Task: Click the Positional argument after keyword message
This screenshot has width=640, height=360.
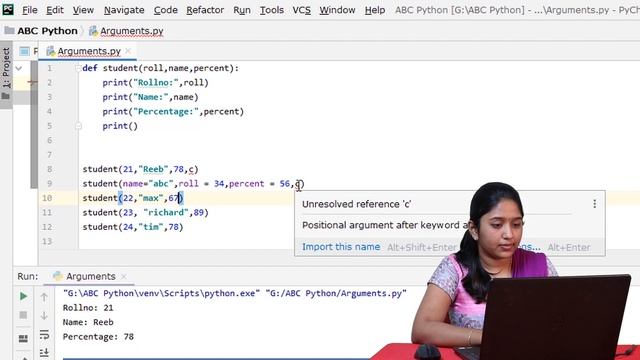Action: tap(385, 225)
